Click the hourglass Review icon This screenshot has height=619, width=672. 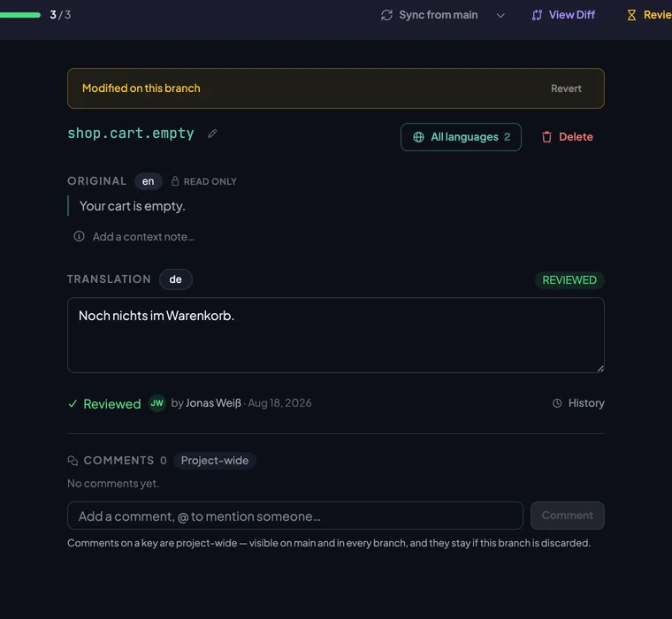[631, 15]
